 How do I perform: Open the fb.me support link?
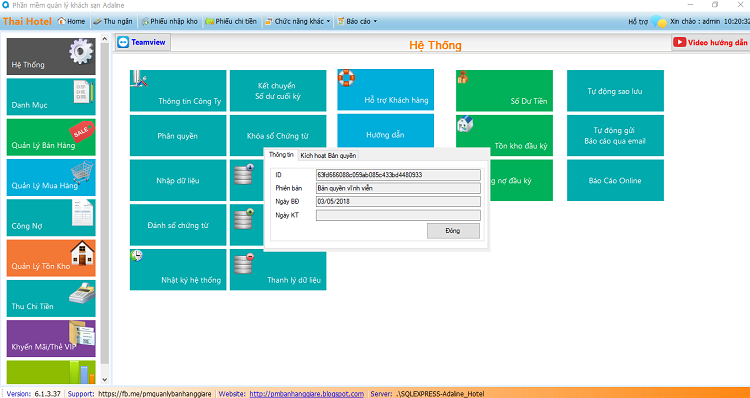point(154,394)
